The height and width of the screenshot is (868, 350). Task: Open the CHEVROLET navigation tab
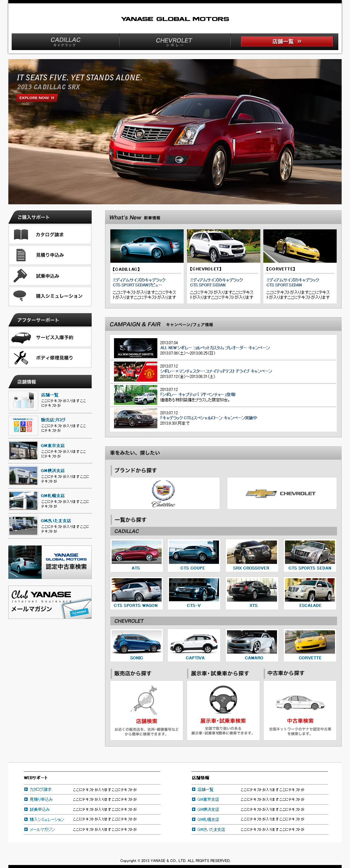pos(174,42)
